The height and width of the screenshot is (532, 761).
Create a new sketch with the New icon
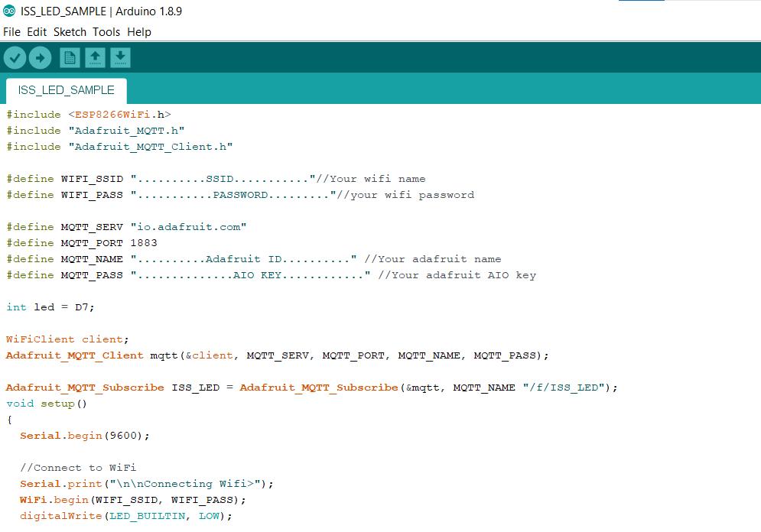tap(70, 58)
